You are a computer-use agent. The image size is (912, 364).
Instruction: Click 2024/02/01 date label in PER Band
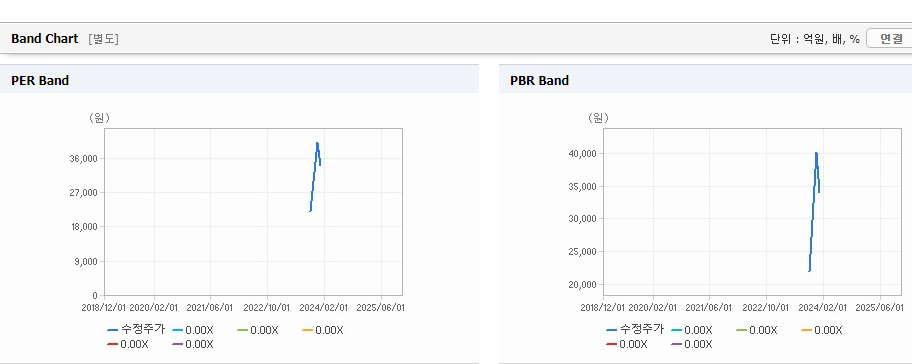325,307
